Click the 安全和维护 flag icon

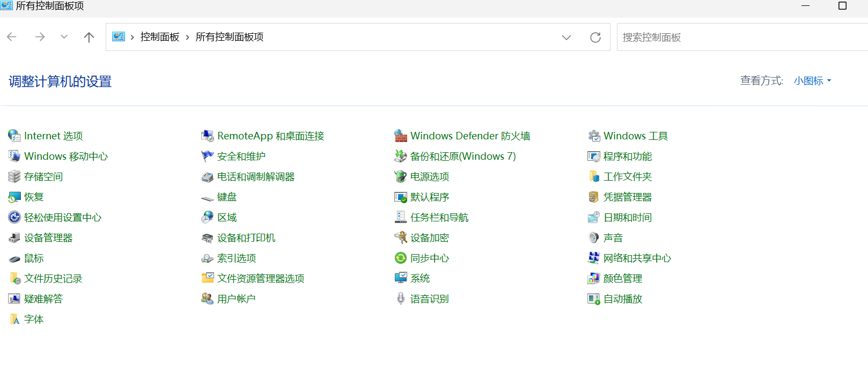[x=208, y=156]
